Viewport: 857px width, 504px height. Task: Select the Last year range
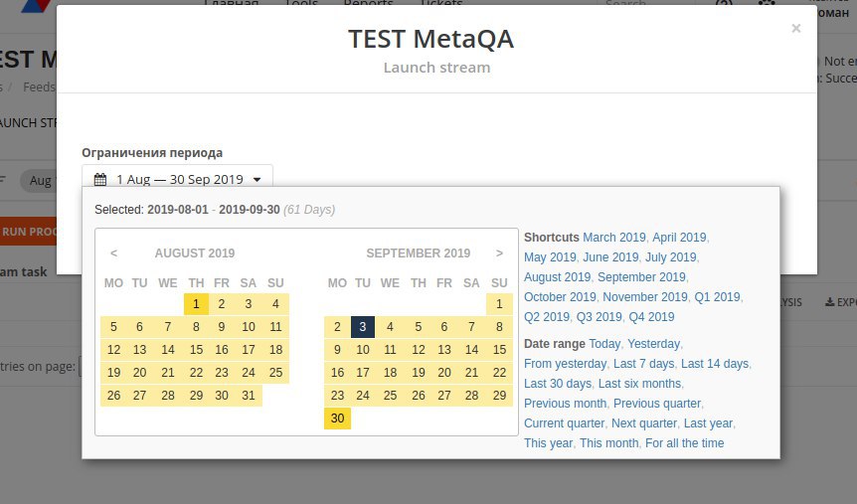pos(708,423)
